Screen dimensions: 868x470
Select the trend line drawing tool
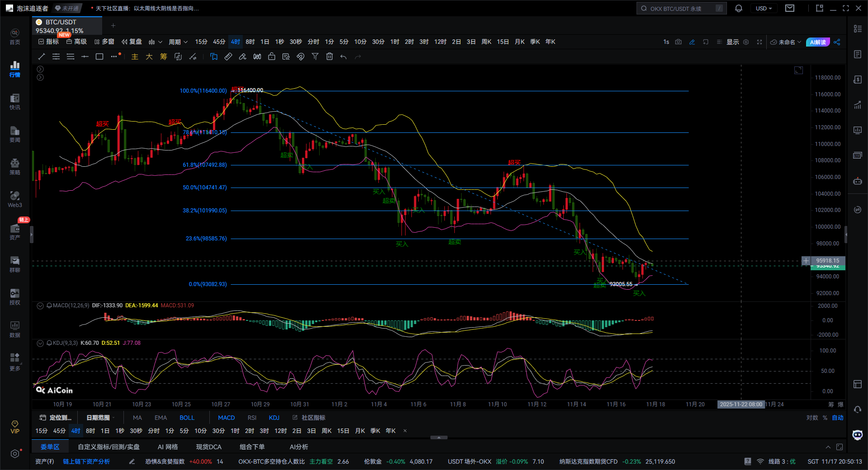(x=42, y=56)
